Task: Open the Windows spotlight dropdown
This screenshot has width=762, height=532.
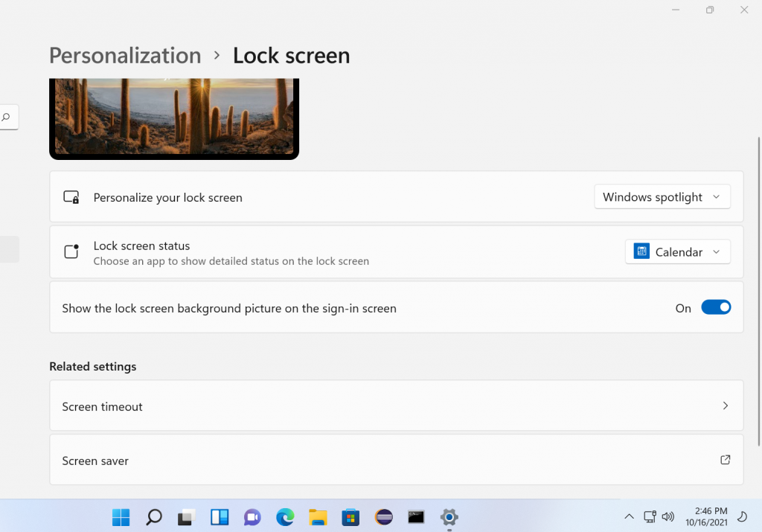Action: point(662,196)
